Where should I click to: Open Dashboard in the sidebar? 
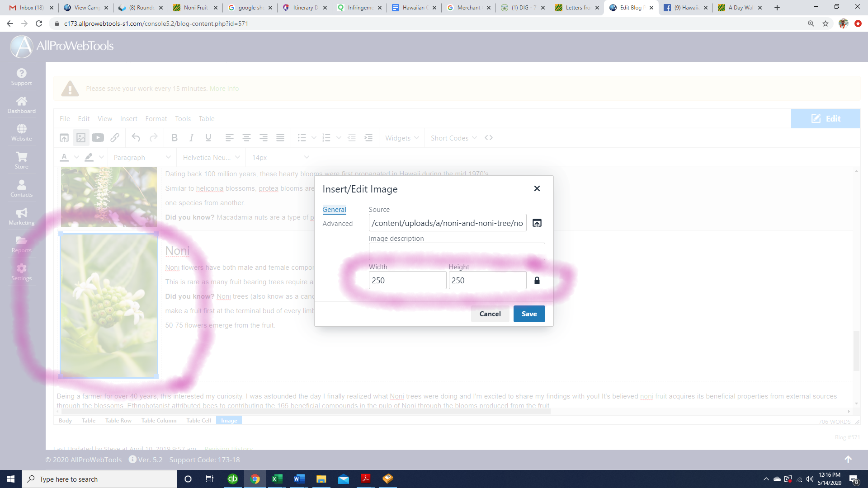pyautogui.click(x=21, y=105)
